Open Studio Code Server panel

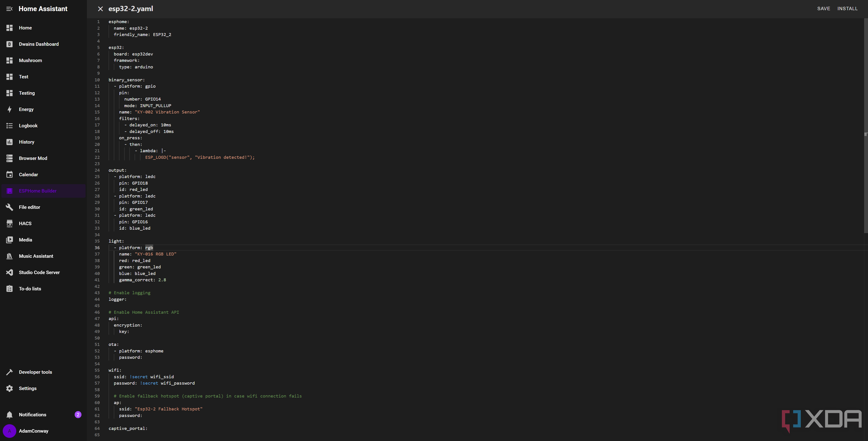click(43, 272)
